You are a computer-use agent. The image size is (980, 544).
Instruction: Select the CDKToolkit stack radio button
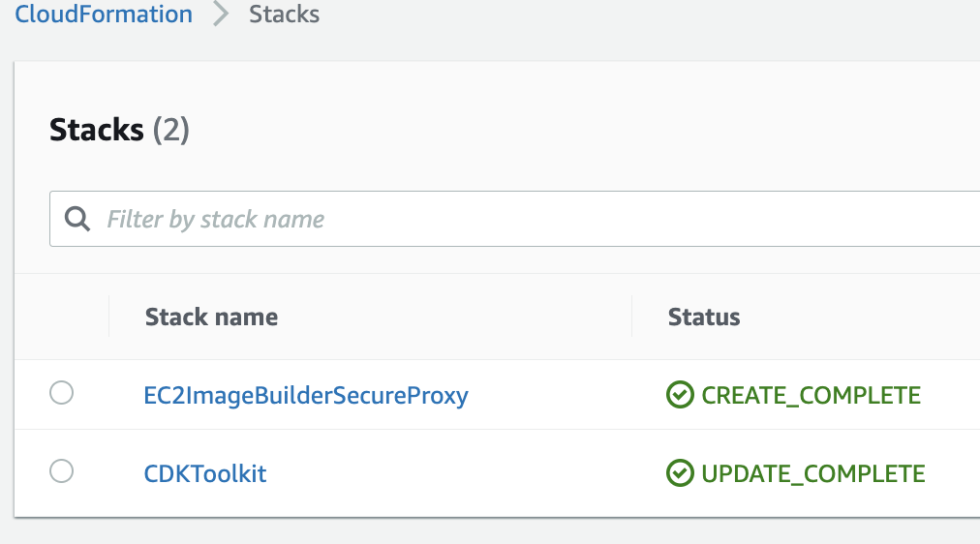point(61,471)
